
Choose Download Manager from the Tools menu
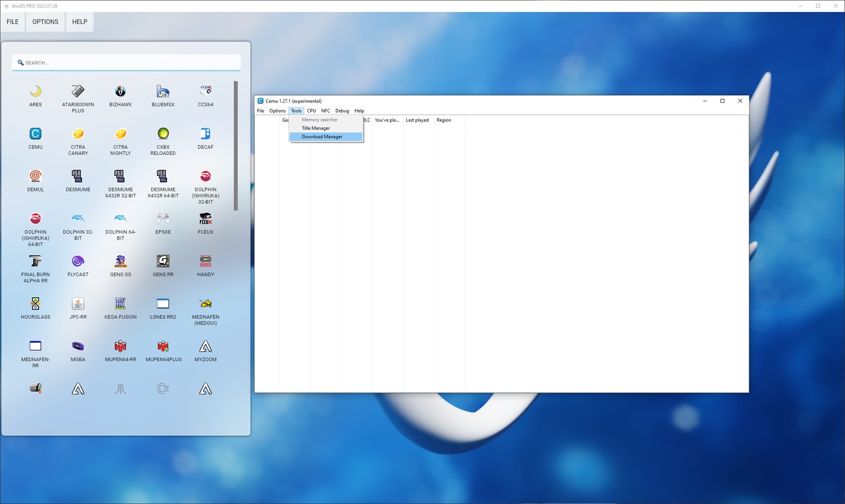tap(322, 137)
